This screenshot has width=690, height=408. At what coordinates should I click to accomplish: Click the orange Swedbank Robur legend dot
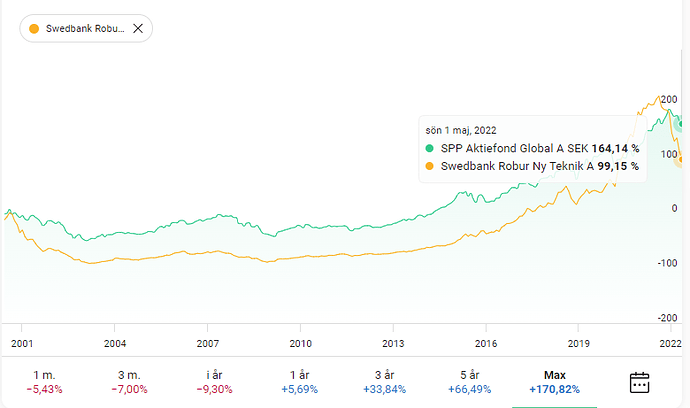(429, 166)
